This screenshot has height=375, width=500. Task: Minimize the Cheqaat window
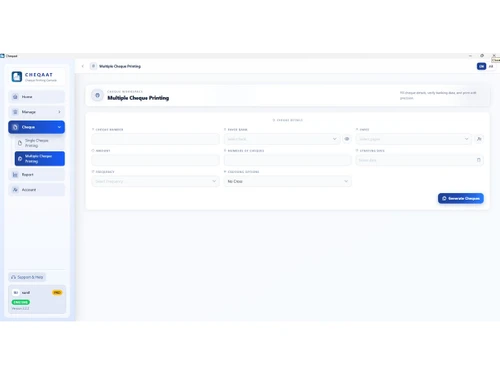tap(470, 56)
